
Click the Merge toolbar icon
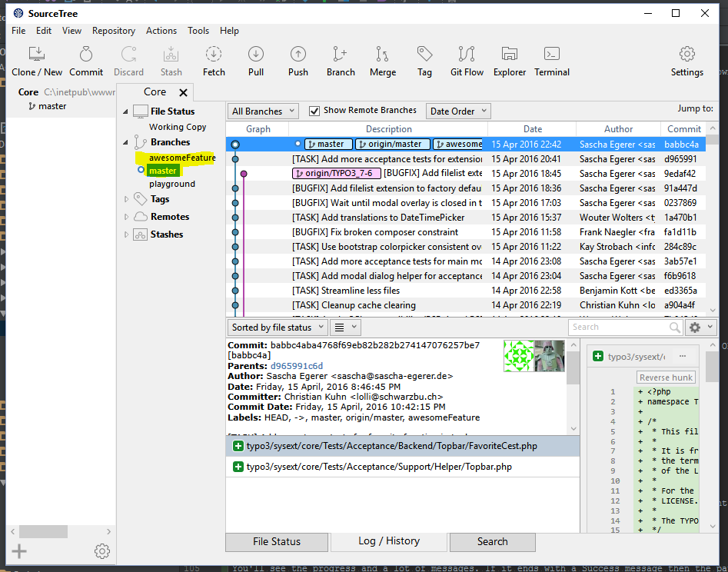[383, 62]
